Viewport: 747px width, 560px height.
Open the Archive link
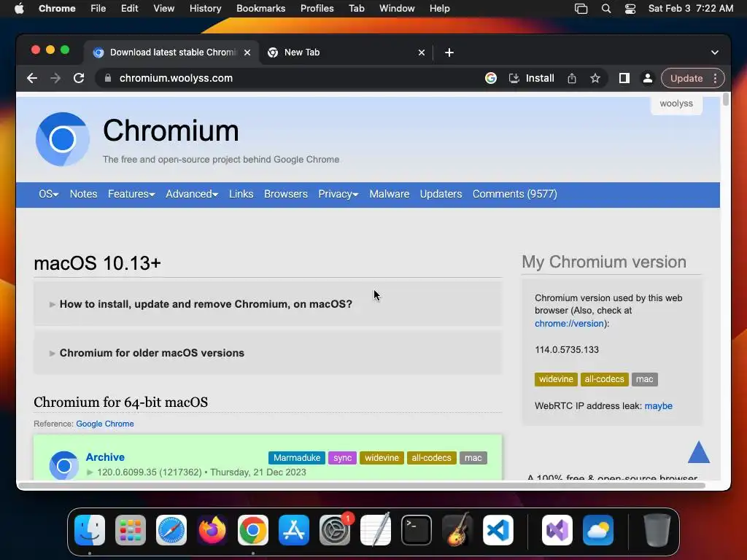(105, 457)
